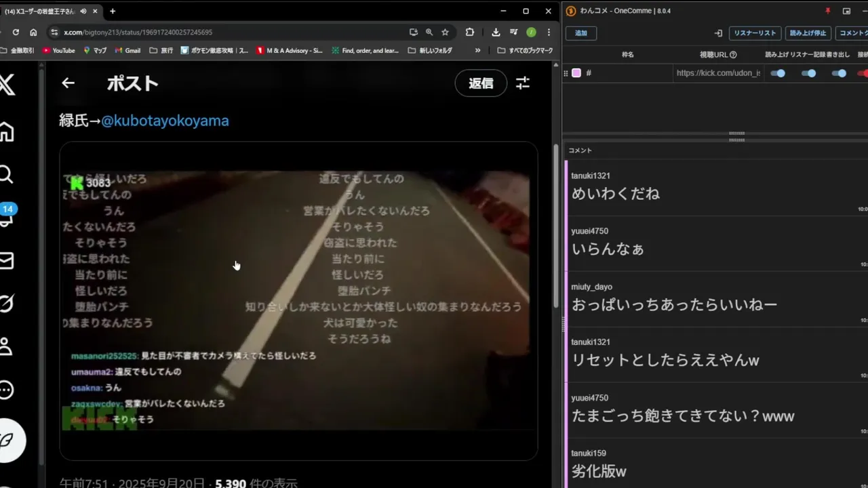Image resolution: width=868 pixels, height=488 pixels.
Task: Open site information icon in address bar
Action: point(54,32)
